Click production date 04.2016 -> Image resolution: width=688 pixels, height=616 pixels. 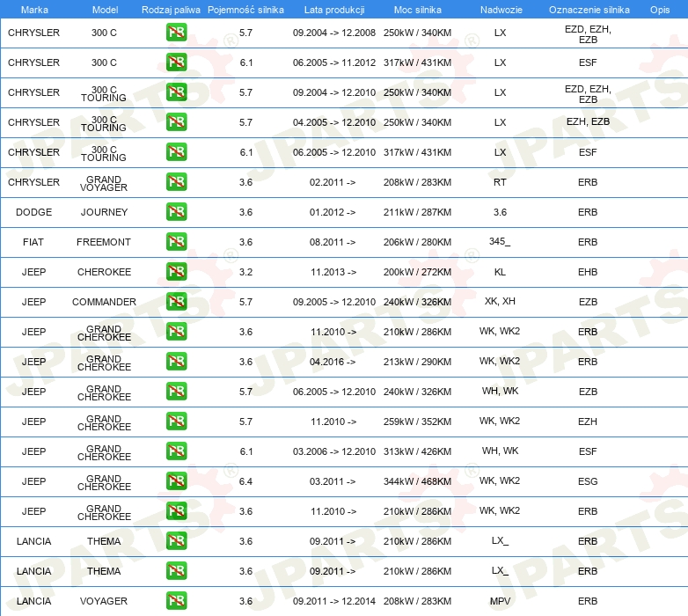333,362
